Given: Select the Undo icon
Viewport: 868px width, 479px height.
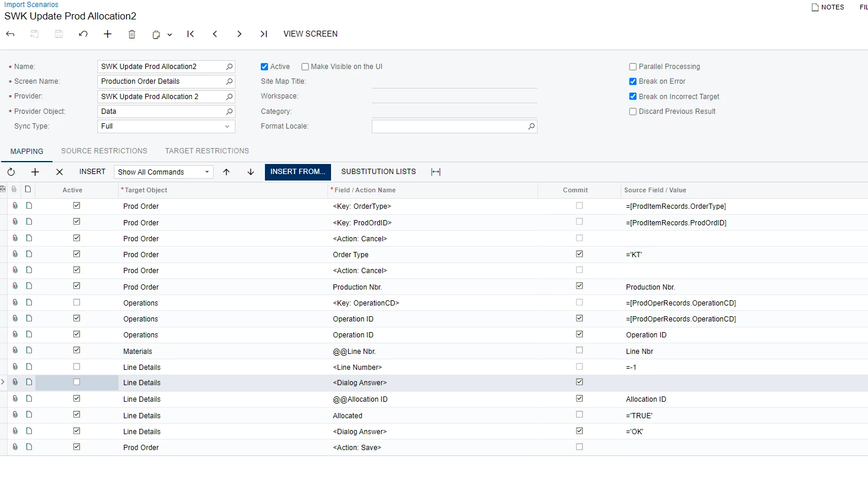Looking at the screenshot, I should [83, 34].
